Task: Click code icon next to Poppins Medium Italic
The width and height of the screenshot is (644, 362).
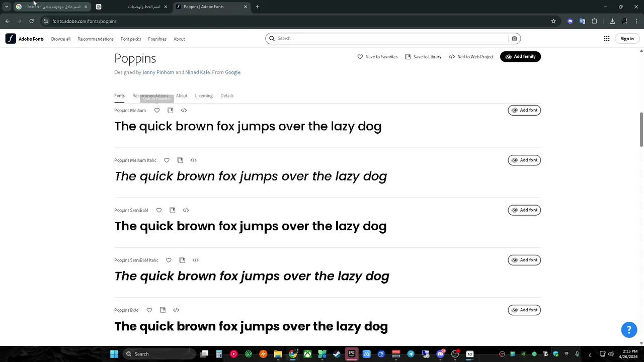Action: pyautogui.click(x=193, y=160)
